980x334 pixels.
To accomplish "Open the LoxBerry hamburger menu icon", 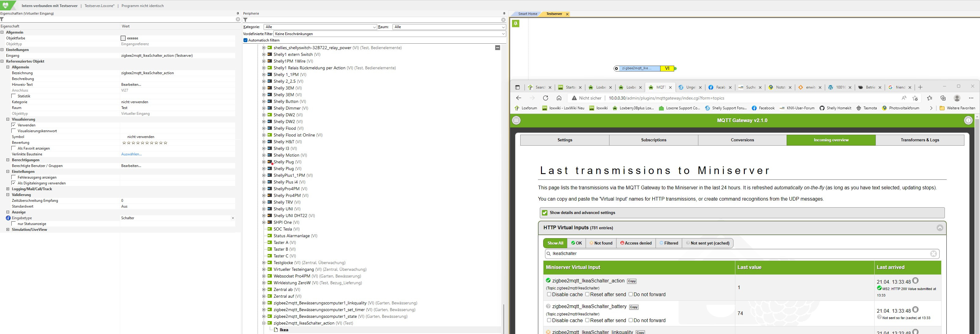I will [x=516, y=120].
